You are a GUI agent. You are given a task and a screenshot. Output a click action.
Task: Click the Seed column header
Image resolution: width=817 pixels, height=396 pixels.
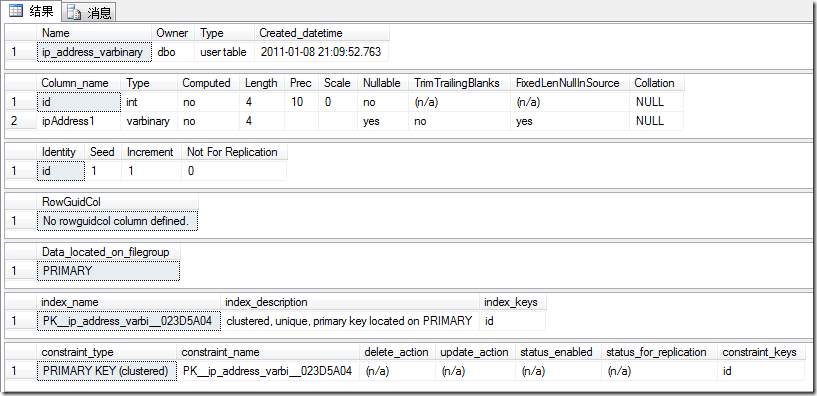[x=103, y=152]
